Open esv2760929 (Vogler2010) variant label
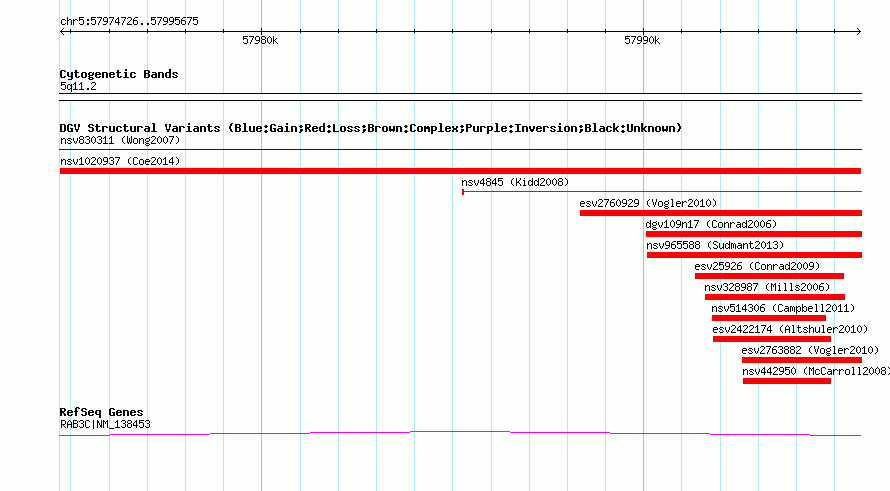Viewport: 890px width, 491px height. (648, 203)
